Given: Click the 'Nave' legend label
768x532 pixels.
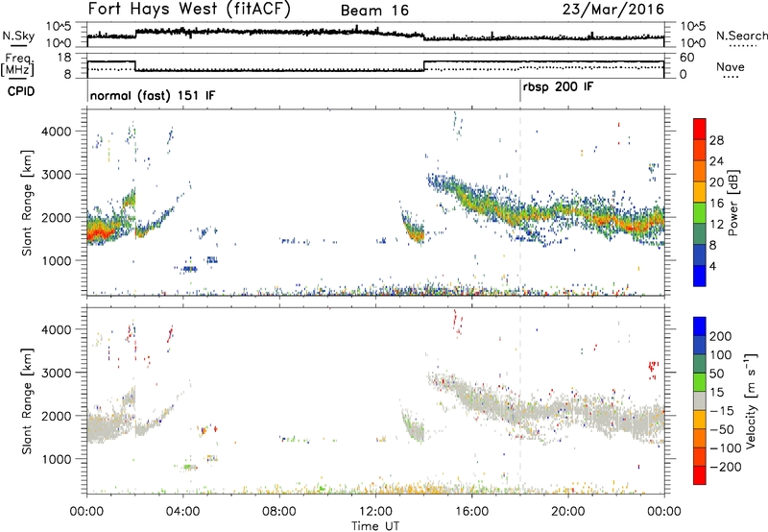Looking at the screenshot, I should pos(731,66).
